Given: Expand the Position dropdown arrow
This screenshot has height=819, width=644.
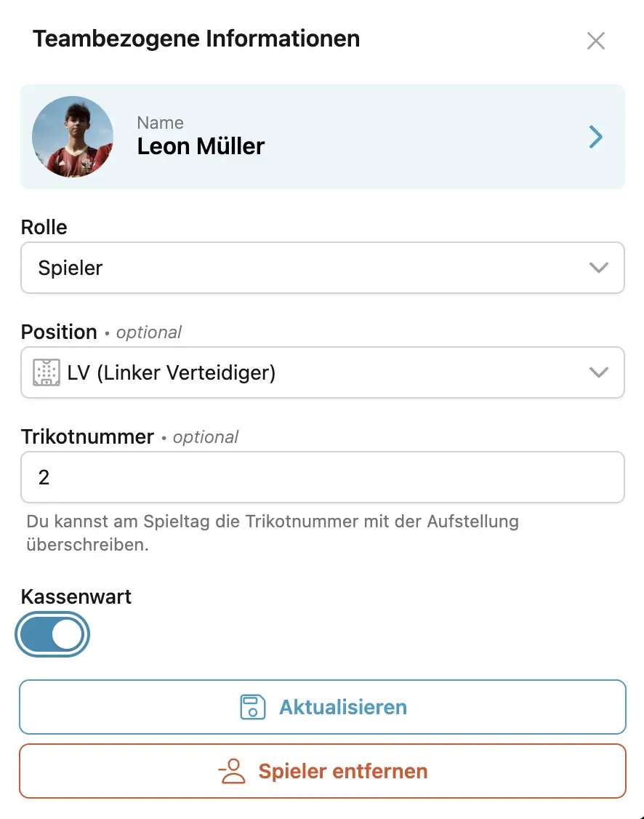Looking at the screenshot, I should (599, 372).
